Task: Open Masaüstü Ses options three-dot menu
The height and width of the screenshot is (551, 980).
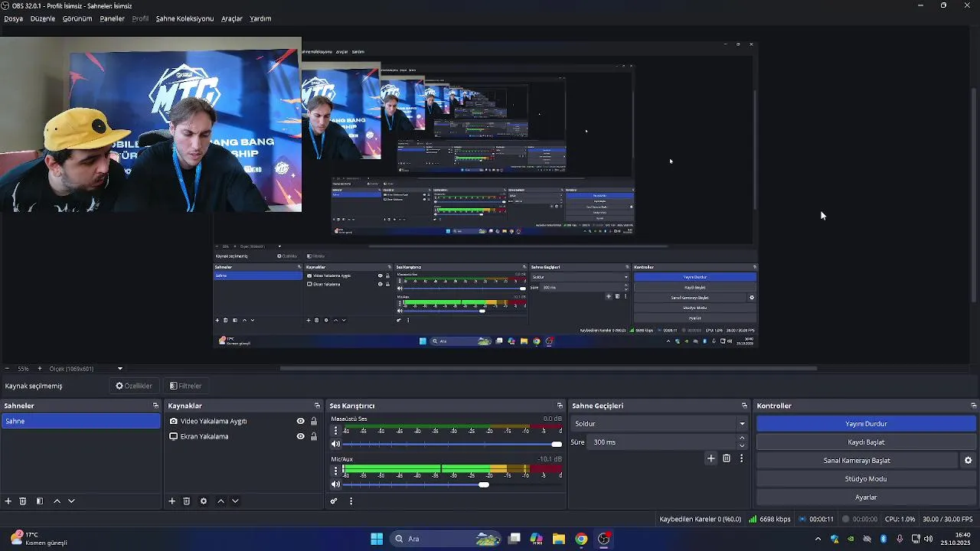Action: coord(335,431)
